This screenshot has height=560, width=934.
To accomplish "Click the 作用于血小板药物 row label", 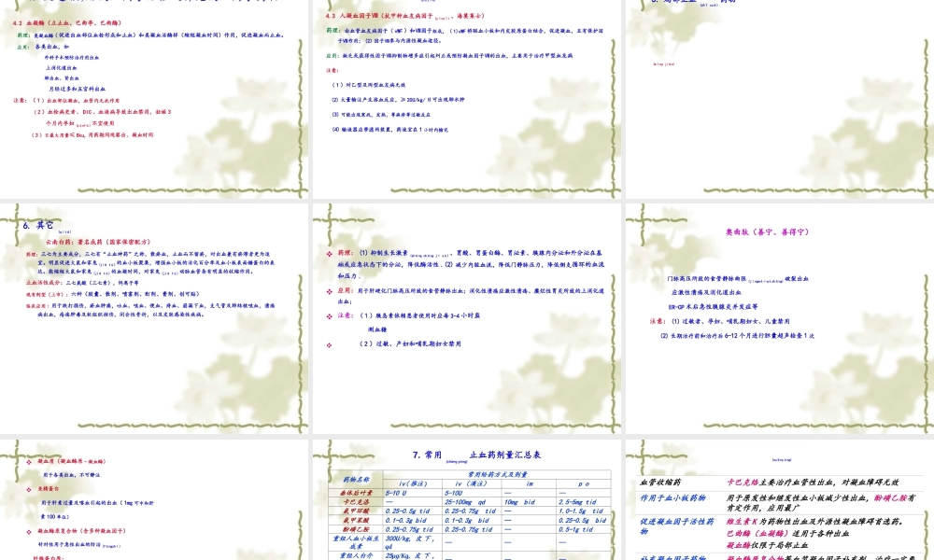I will click(674, 497).
